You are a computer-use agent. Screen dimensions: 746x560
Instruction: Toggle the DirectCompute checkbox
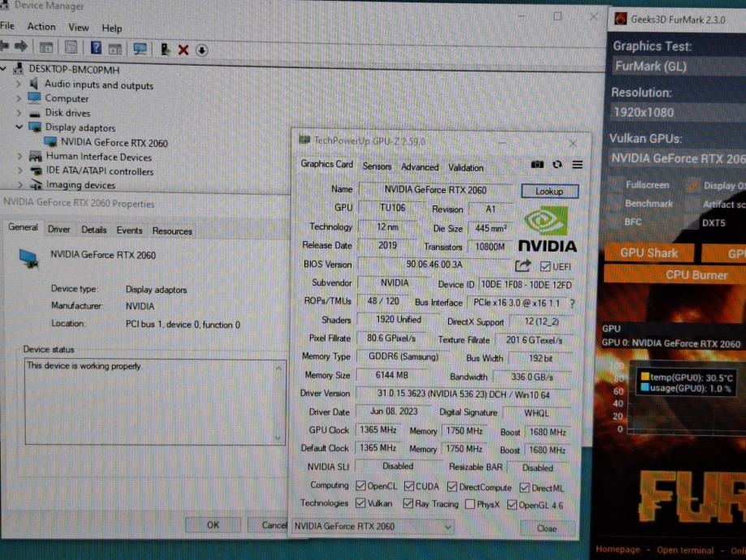click(452, 487)
